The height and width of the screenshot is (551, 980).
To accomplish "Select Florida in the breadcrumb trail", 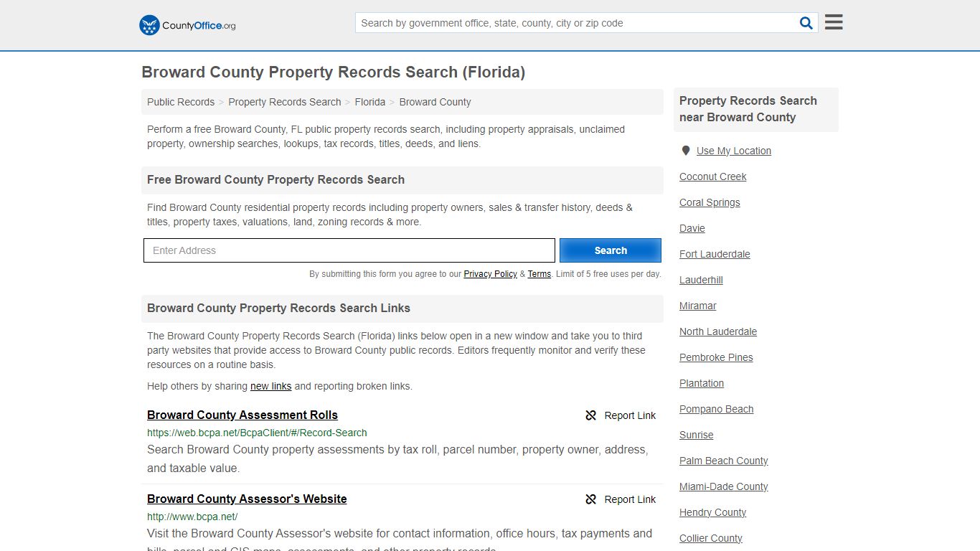I will (370, 102).
